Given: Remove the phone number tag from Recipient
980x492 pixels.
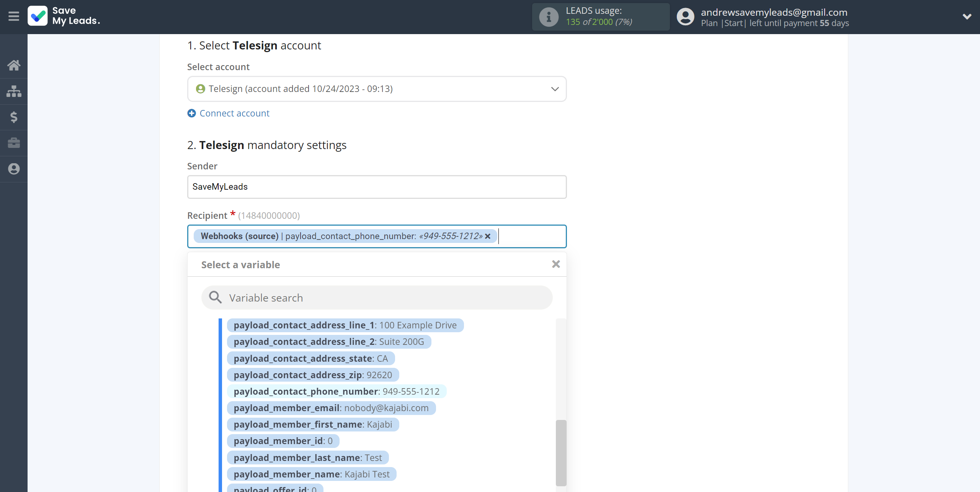Looking at the screenshot, I should (488, 236).
